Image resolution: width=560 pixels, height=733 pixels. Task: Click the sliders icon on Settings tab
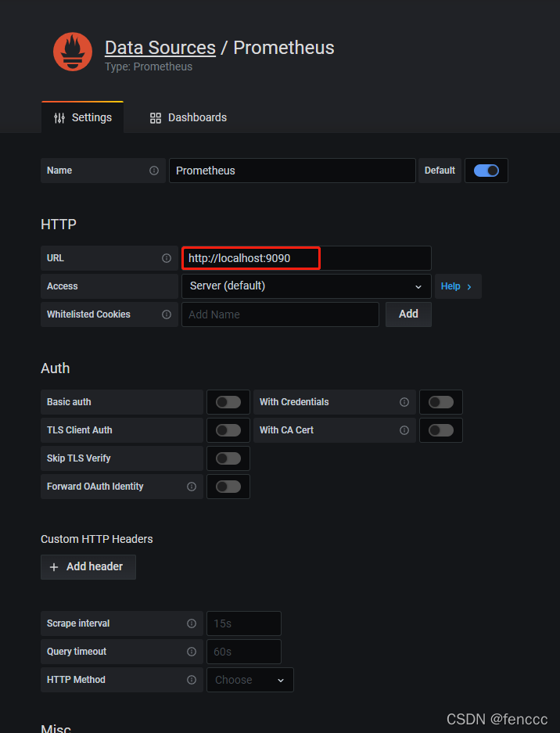point(59,118)
